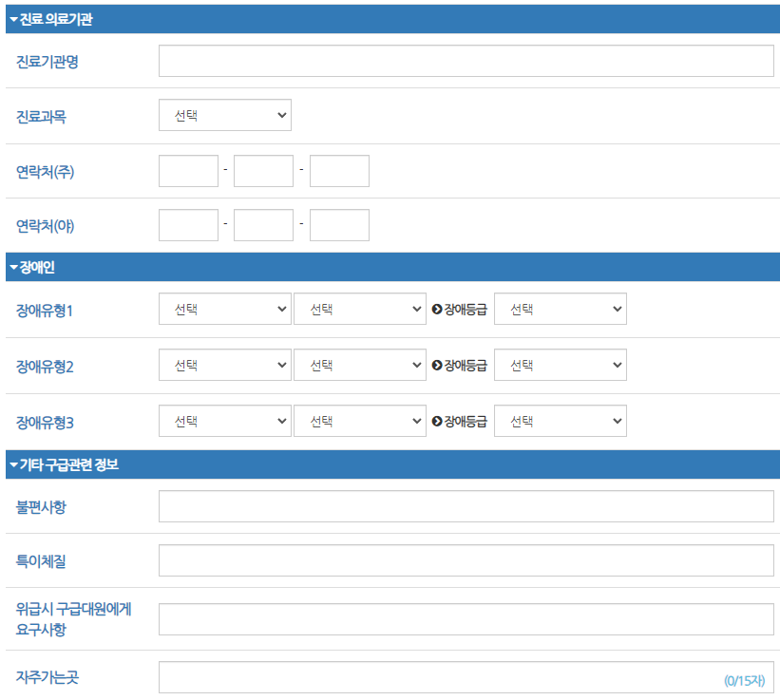Screen dimensions: 780x700
Task: Click the 장애등급 arrow icon in 장애유형2 row
Action: click(x=437, y=366)
